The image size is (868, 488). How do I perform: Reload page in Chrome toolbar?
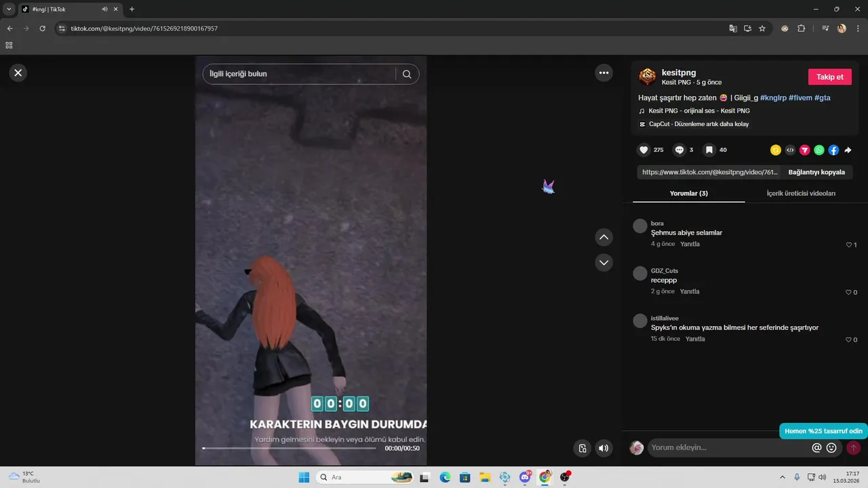(x=42, y=28)
